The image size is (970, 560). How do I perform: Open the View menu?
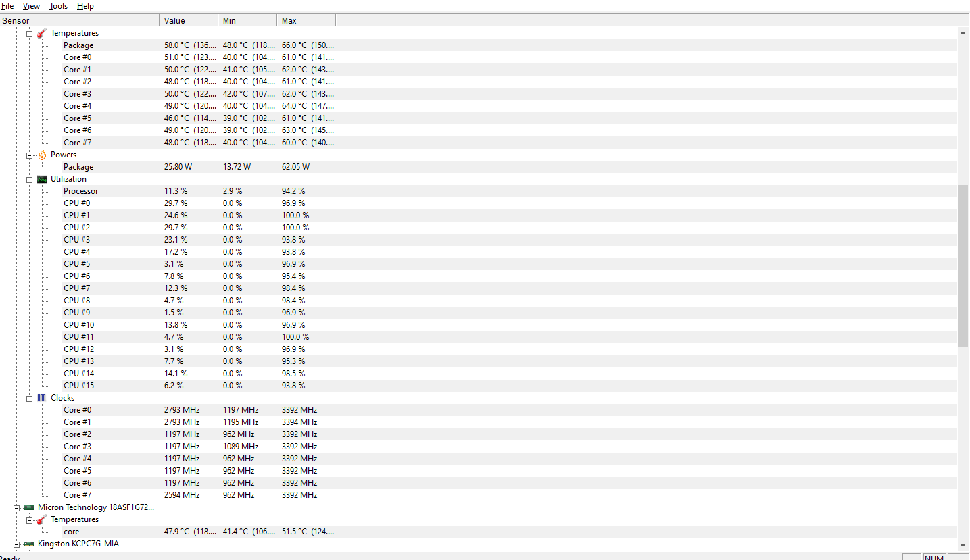tap(31, 6)
